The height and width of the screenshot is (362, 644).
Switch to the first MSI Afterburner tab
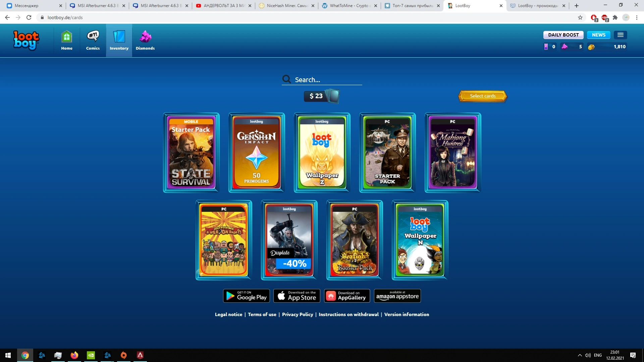(97, 6)
